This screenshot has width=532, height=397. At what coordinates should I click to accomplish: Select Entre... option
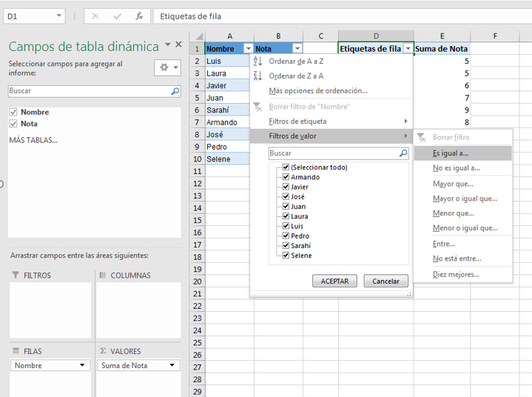coord(462,244)
